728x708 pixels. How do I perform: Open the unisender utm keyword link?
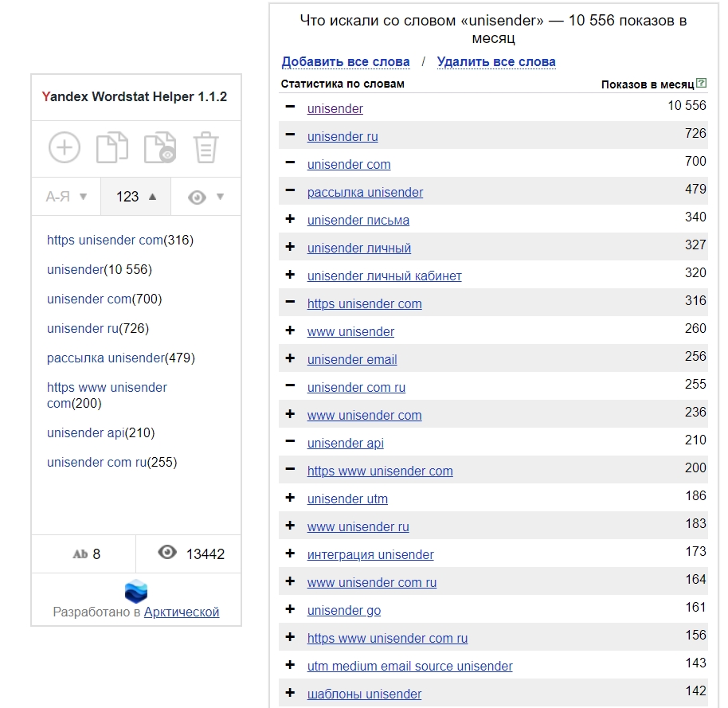click(x=347, y=499)
